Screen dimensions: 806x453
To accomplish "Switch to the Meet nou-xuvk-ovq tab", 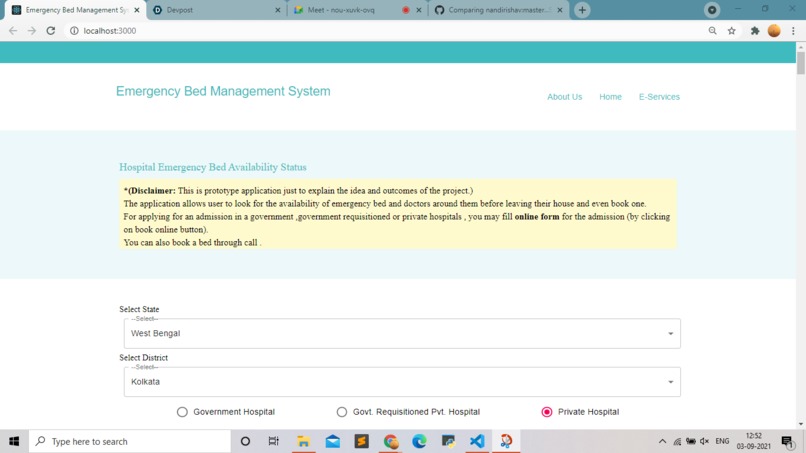I will point(357,10).
